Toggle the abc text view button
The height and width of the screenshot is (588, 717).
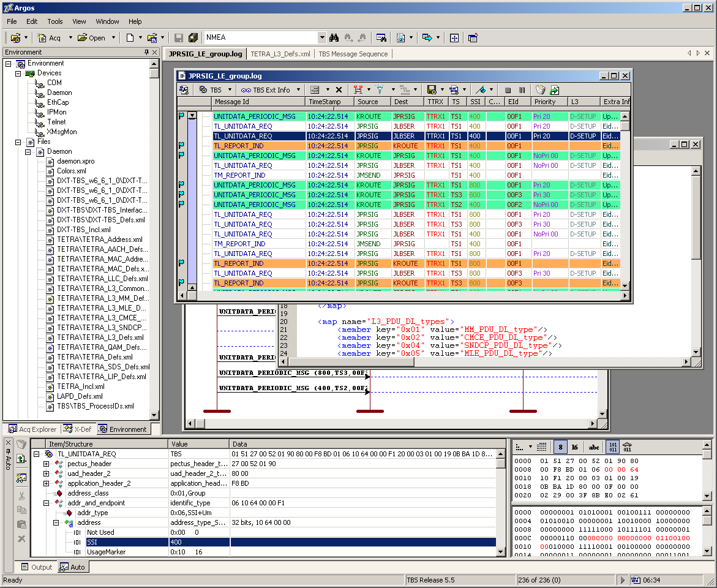pos(594,447)
